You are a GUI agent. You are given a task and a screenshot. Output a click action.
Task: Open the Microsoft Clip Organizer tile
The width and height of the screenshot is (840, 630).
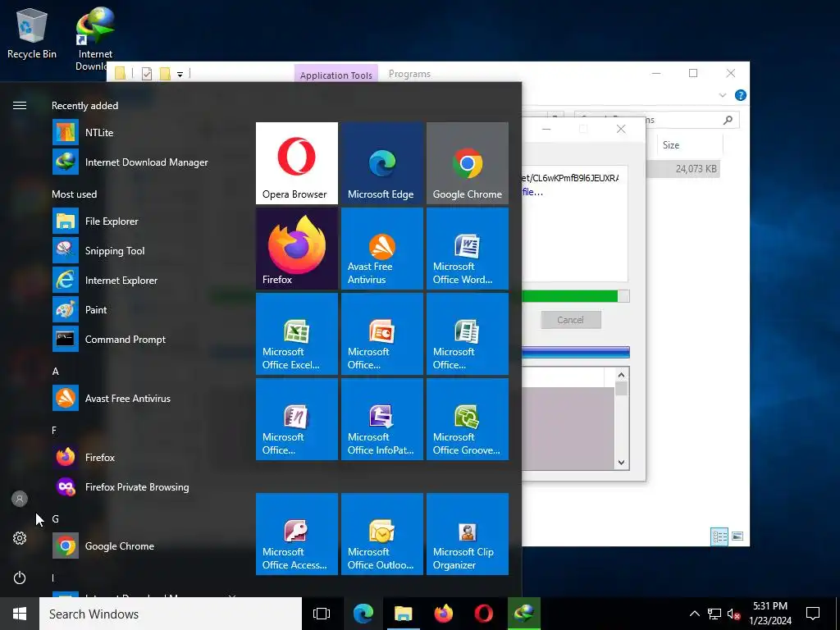point(467,534)
